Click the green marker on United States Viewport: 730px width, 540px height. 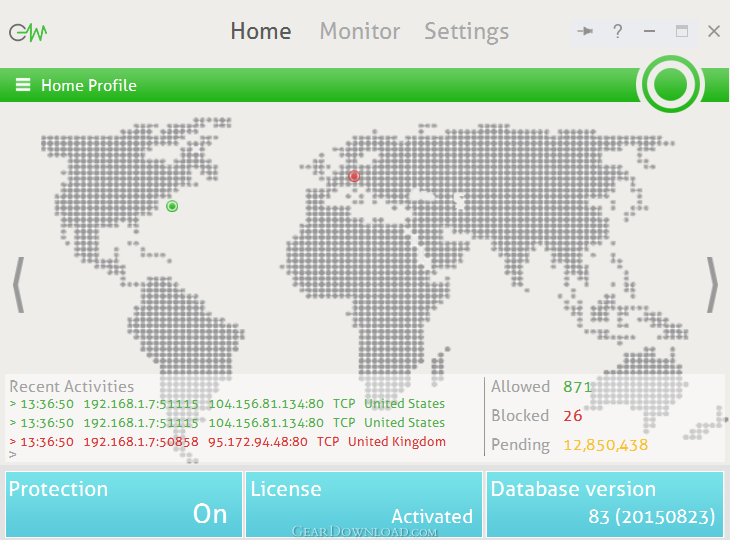pyautogui.click(x=172, y=206)
